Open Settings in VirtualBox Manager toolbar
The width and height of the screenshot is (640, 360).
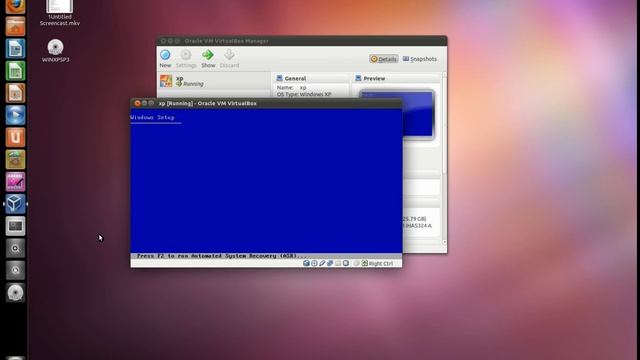tap(186, 59)
